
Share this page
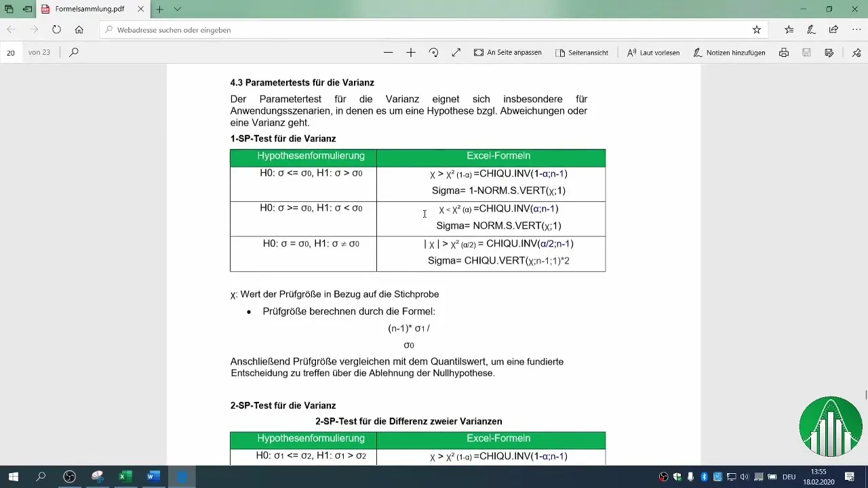tap(834, 30)
